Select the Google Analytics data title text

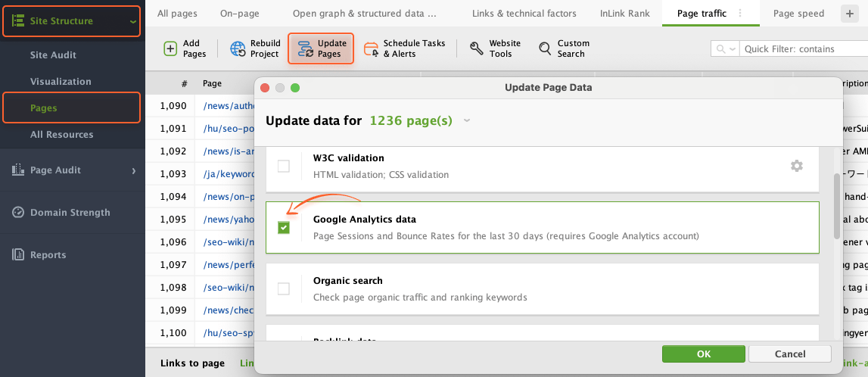(364, 220)
